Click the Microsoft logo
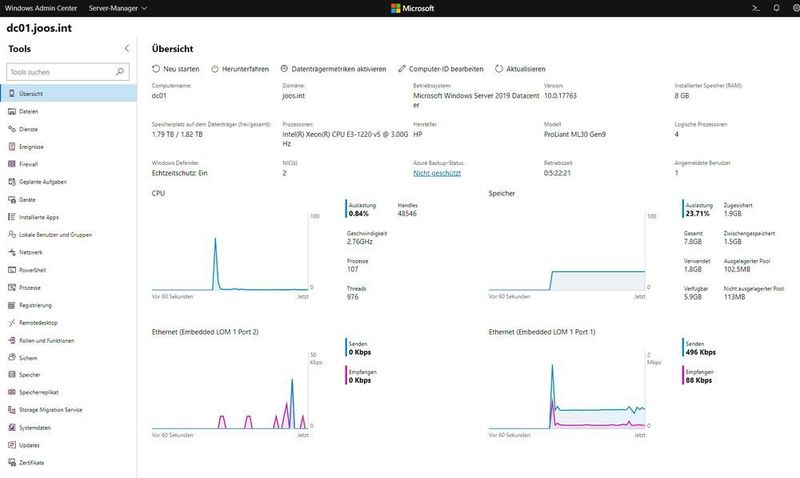 [x=413, y=8]
